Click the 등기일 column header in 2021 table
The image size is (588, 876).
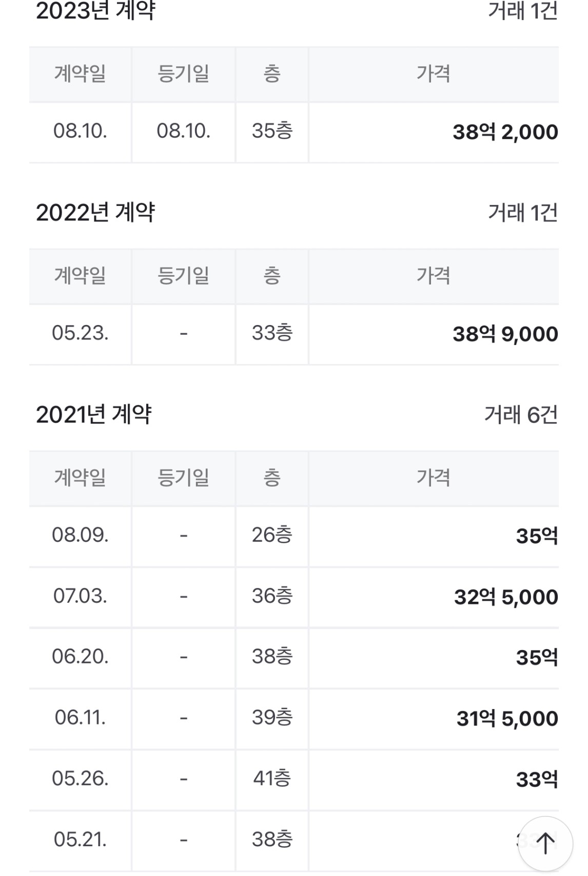183,478
